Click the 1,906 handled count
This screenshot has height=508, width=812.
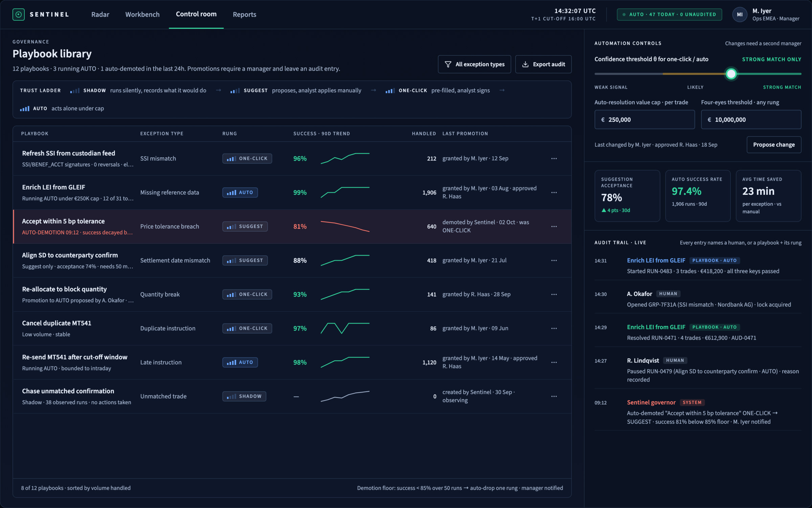429,192
